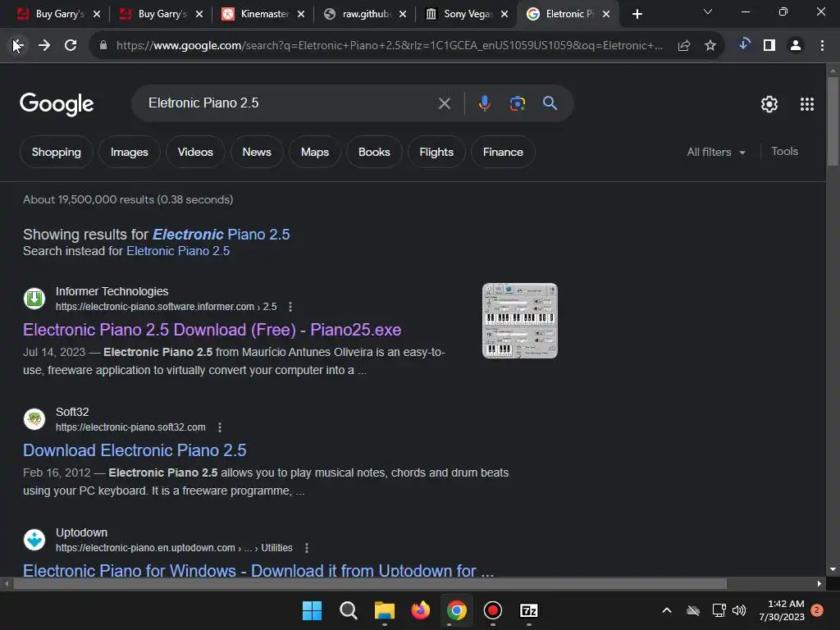
Task: Click the magnifier search button
Action: 550,103
